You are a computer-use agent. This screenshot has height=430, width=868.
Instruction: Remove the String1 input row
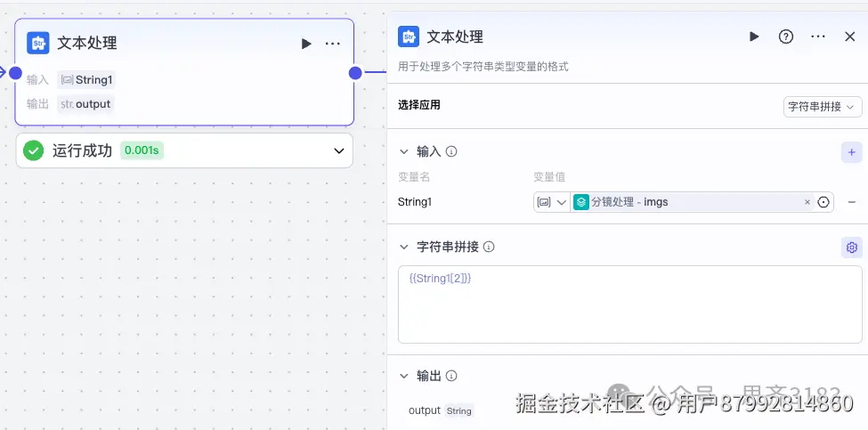[852, 203]
